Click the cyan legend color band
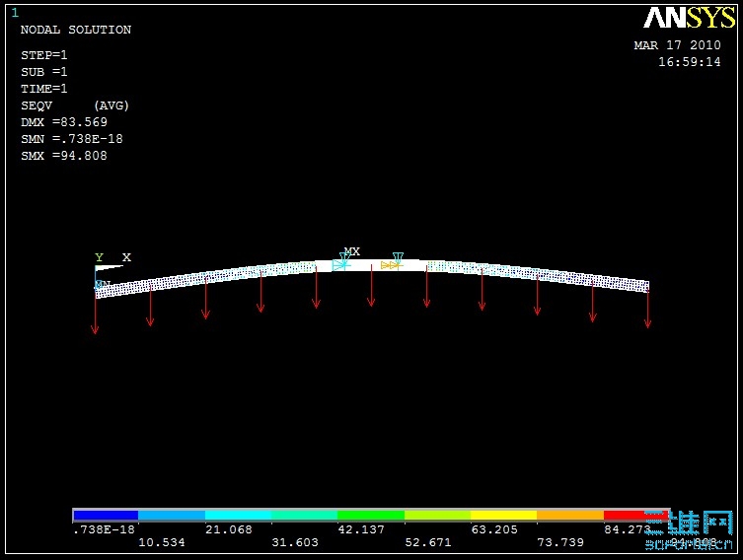The image size is (743, 560). tap(238, 515)
